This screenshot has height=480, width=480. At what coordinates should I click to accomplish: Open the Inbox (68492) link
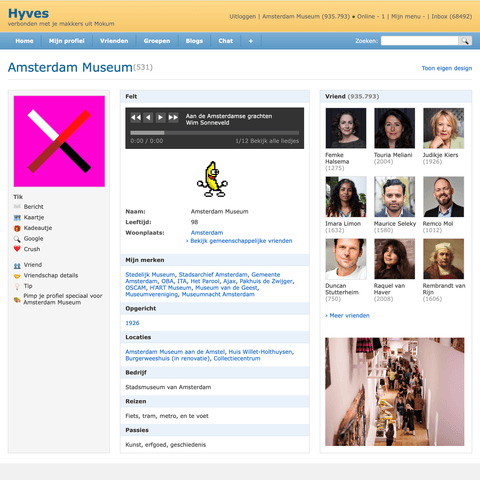click(x=452, y=16)
